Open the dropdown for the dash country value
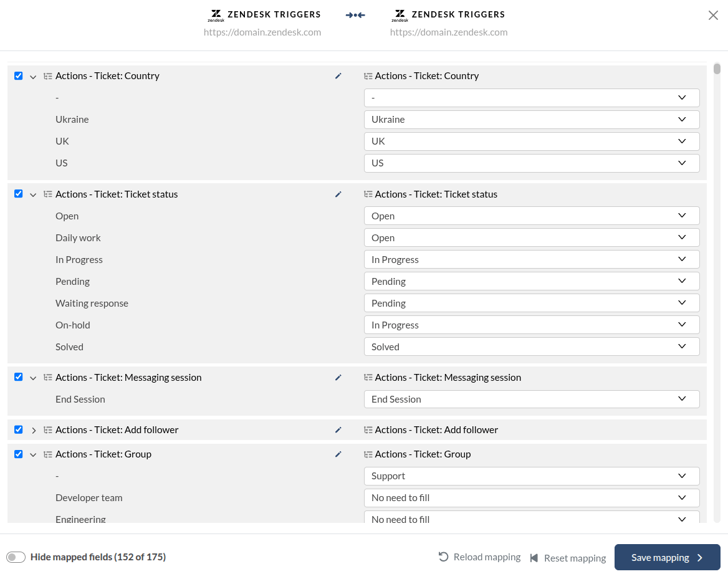This screenshot has height=579, width=728. [x=532, y=97]
